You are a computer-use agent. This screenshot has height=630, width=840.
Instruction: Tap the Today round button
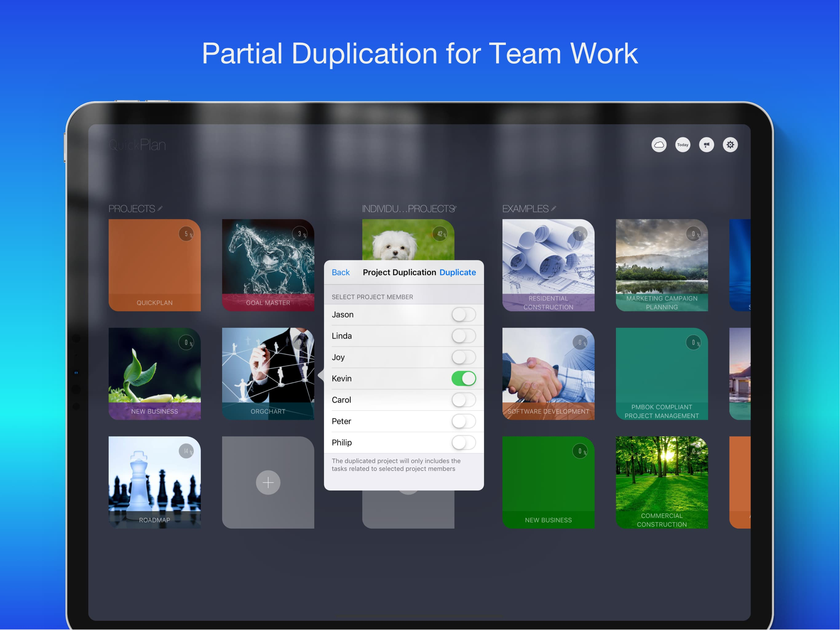coord(682,145)
